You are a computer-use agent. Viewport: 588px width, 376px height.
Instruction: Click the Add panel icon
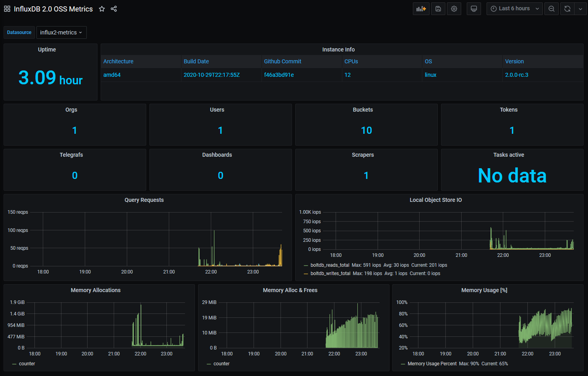tap(421, 9)
